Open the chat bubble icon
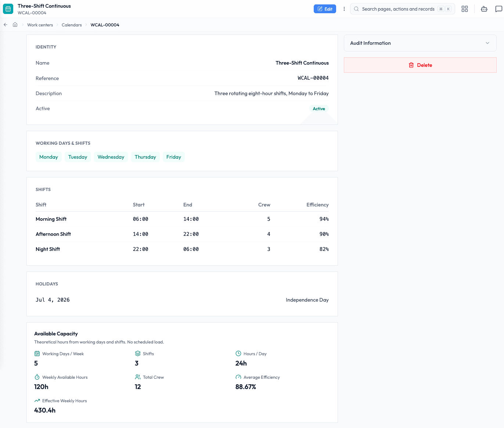 coord(498,9)
